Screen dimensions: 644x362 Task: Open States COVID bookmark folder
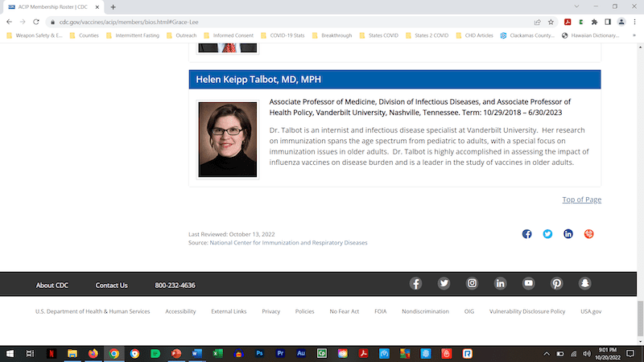point(378,35)
